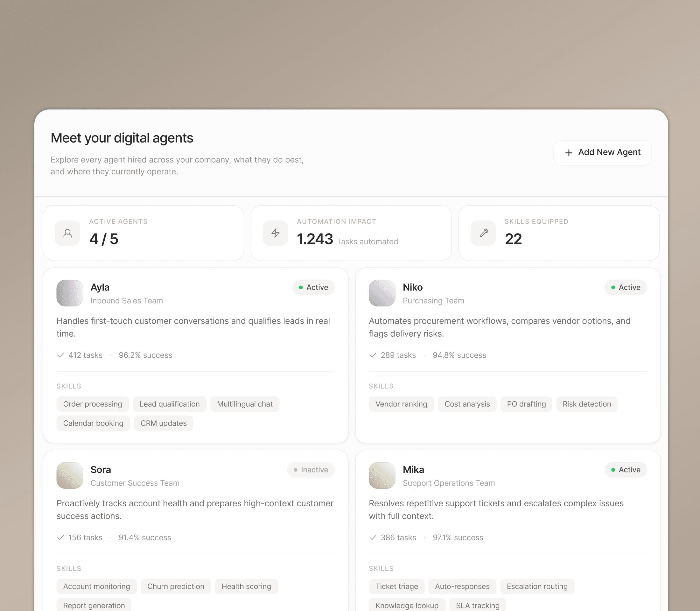
Task: Open the Niko agent name heading
Action: pos(413,287)
